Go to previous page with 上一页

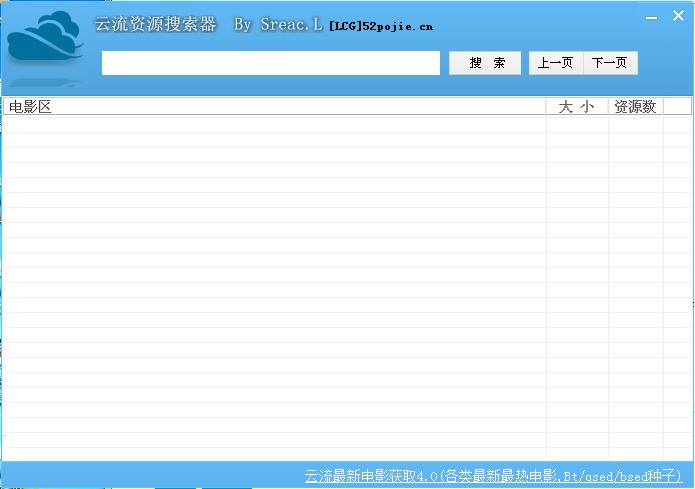click(x=556, y=63)
